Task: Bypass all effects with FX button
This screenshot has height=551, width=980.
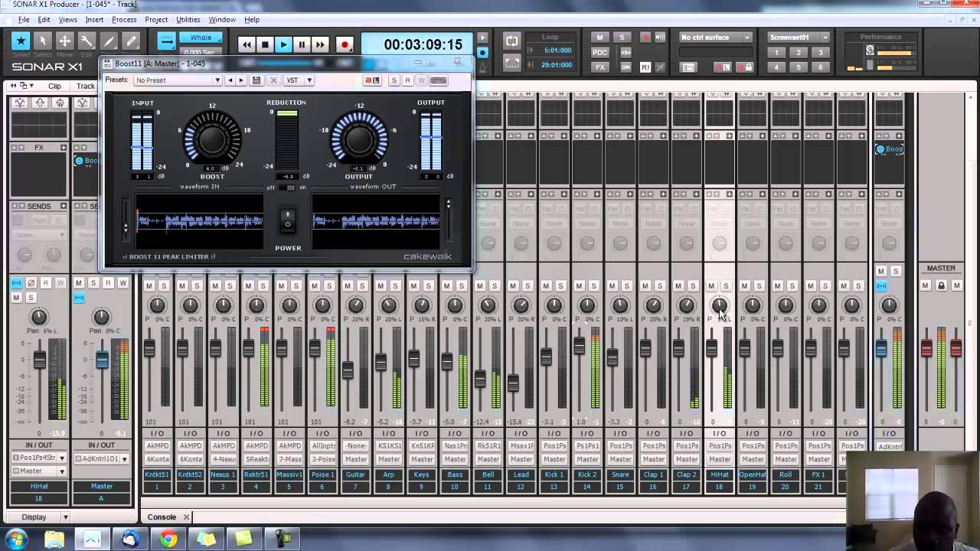Action: coord(599,67)
